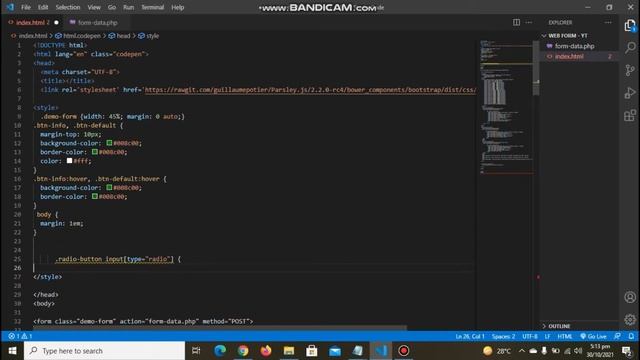Image resolution: width=640 pixels, height=360 pixels.
Task: Open the Extensions view
Action: point(630,116)
